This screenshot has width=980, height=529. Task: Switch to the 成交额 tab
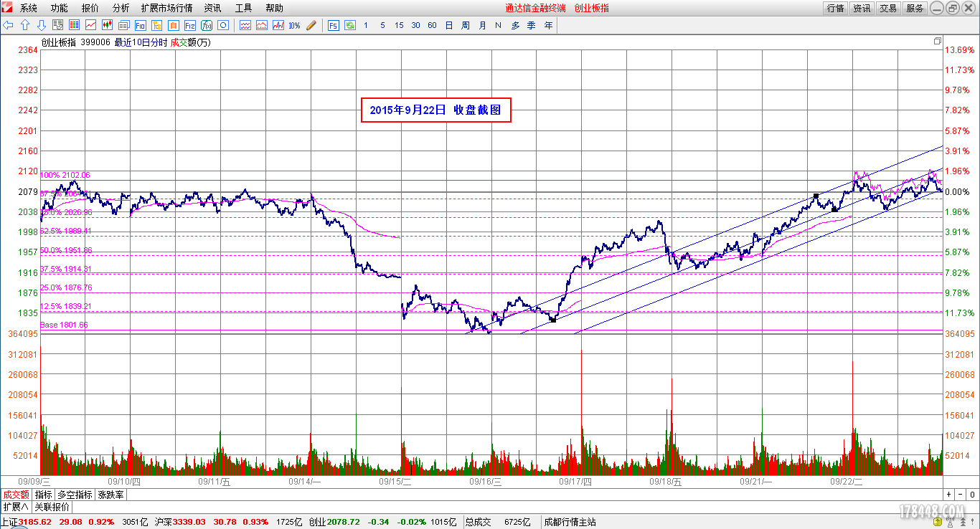coord(16,495)
